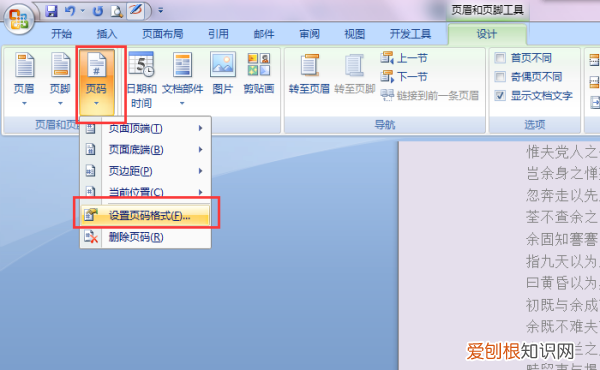Click the Office button logo

click(x=19, y=18)
